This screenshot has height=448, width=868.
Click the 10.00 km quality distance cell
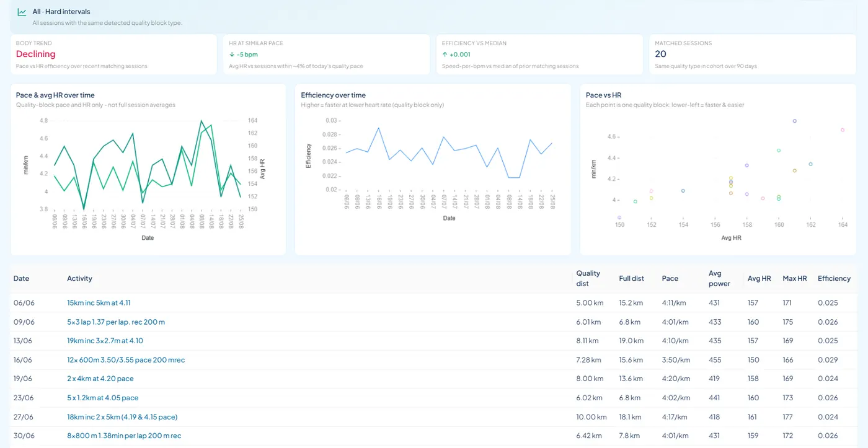pos(592,417)
